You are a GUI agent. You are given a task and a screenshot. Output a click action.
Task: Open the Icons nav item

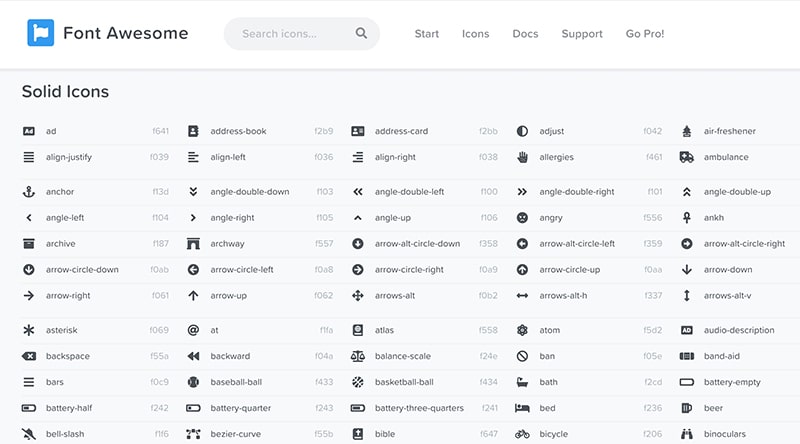coord(476,34)
